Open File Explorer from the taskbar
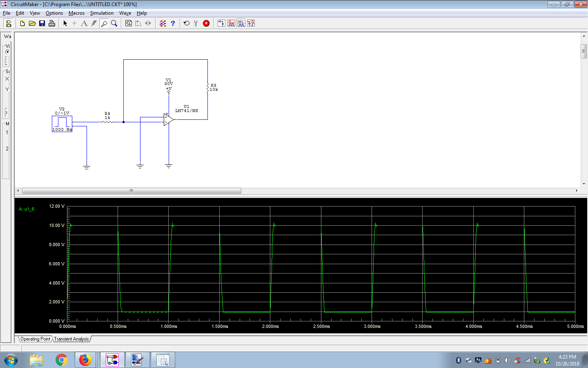This screenshot has height=368, width=588. click(36, 360)
